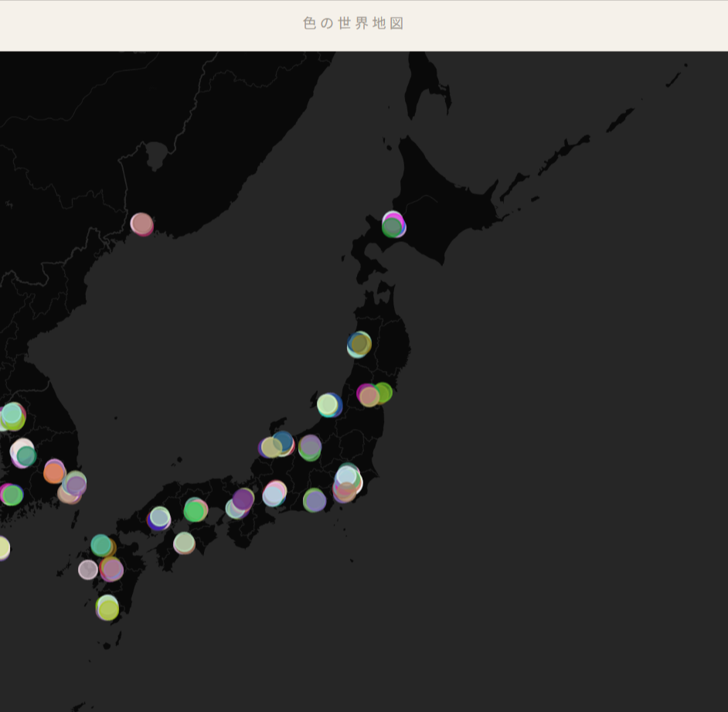Click the mauve marker at Kumamoto
Image resolution: width=728 pixels, height=712 pixels.
click(112, 569)
